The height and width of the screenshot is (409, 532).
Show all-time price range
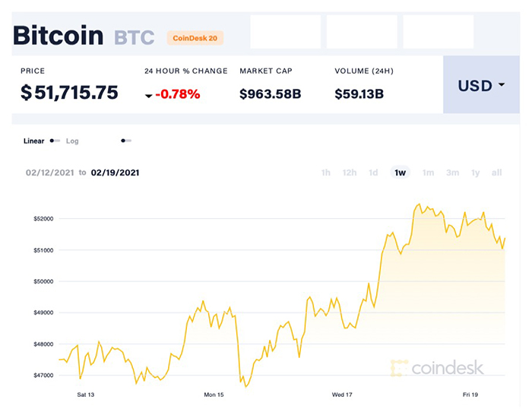[x=496, y=173]
